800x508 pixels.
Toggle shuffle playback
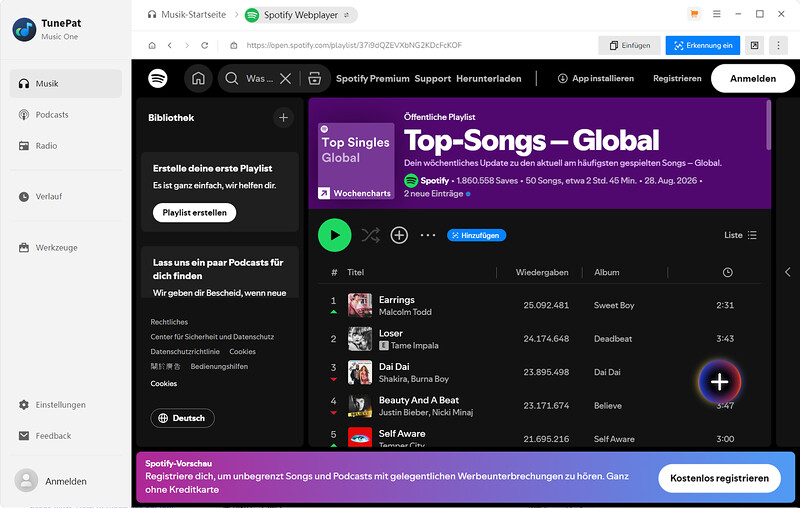(x=371, y=235)
